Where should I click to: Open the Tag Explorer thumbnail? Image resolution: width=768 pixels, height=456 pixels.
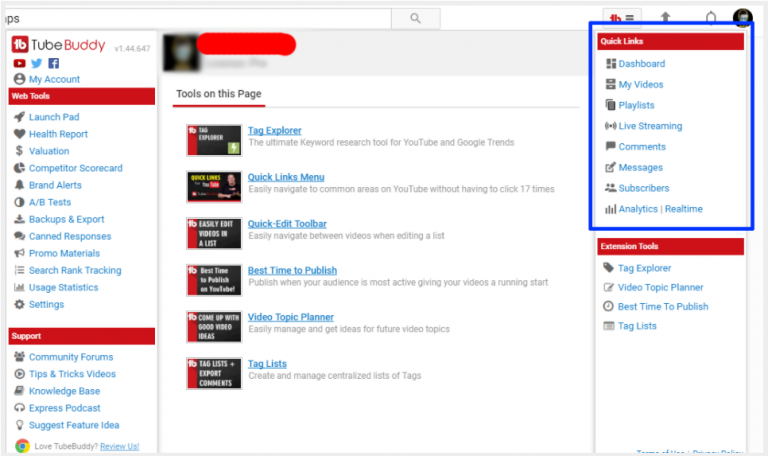[214, 140]
